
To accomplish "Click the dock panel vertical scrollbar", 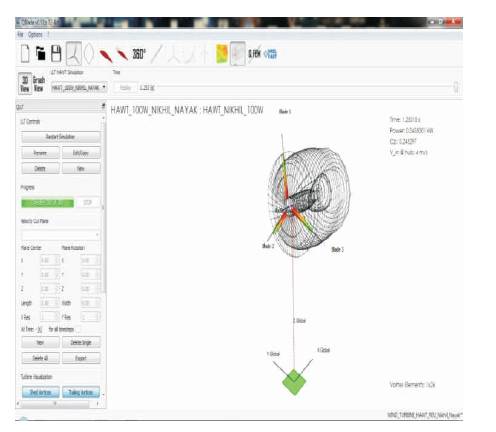I will coord(103,207).
